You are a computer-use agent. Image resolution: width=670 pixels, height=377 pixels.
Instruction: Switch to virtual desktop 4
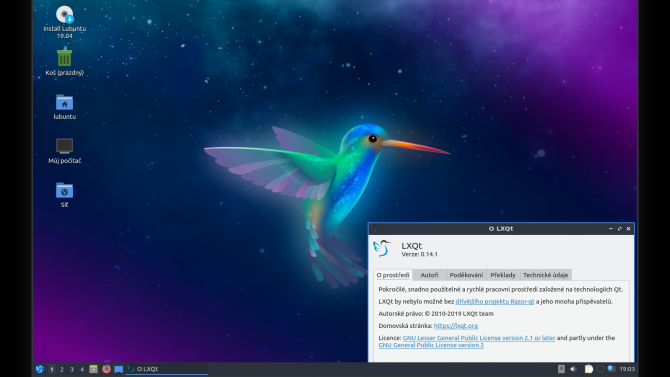pyautogui.click(x=82, y=369)
